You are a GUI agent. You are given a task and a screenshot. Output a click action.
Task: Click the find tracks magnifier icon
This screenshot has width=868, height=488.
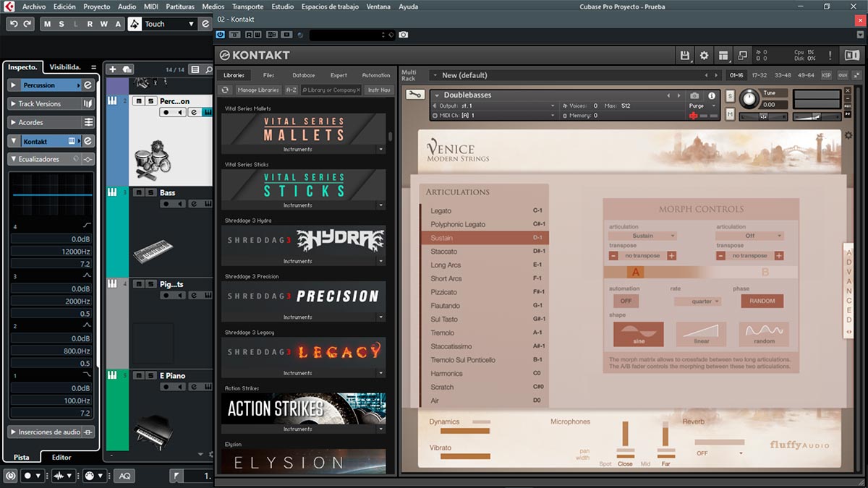click(208, 69)
